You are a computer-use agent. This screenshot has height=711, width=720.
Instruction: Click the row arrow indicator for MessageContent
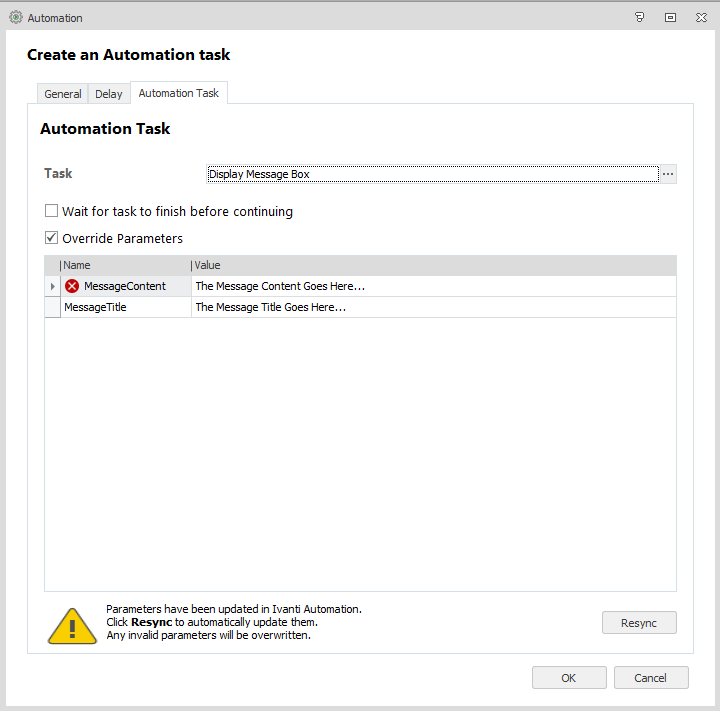coord(52,287)
